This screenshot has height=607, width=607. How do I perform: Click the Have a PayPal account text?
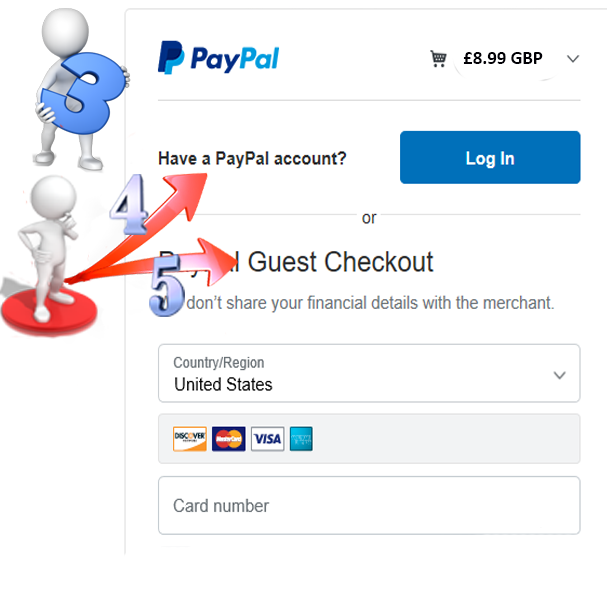pos(252,158)
